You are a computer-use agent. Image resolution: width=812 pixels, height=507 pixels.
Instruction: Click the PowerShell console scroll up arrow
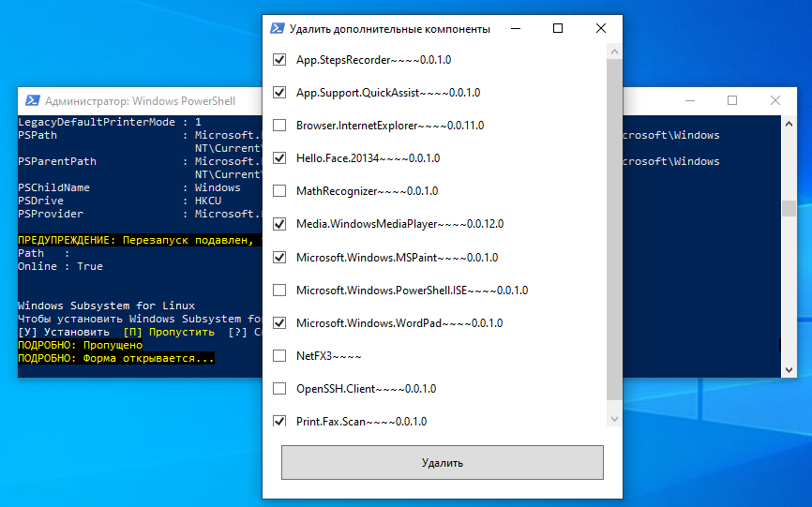tap(789, 124)
